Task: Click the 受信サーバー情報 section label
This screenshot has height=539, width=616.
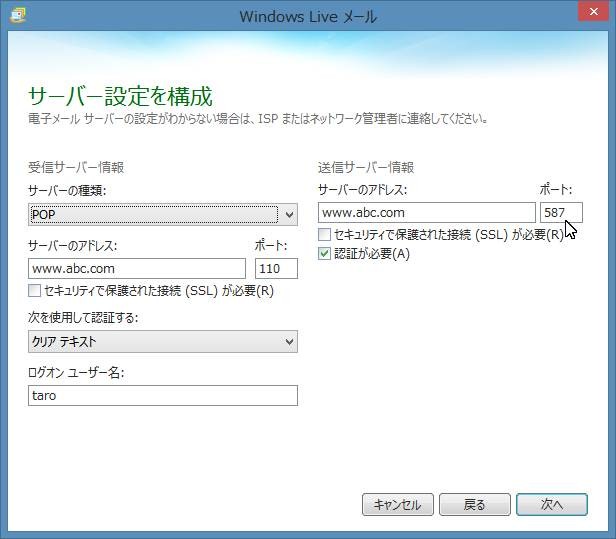Action: point(76,167)
